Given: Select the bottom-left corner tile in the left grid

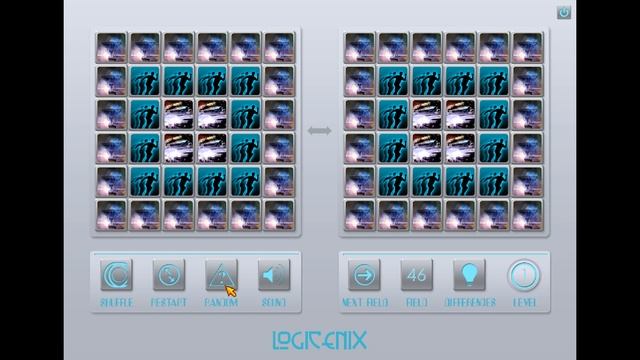Looking at the screenshot, I should tap(111, 215).
